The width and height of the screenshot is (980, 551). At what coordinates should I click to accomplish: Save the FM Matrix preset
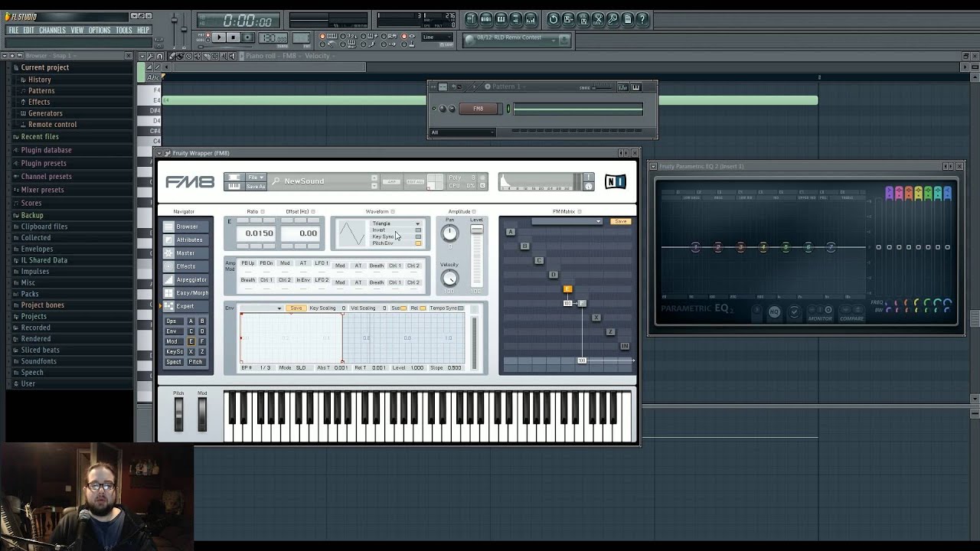620,222
